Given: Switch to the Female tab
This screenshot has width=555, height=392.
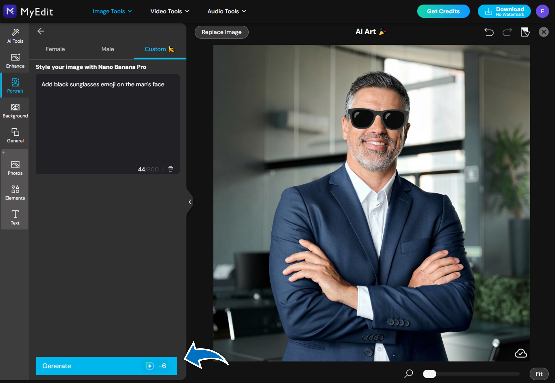Looking at the screenshot, I should [x=55, y=49].
